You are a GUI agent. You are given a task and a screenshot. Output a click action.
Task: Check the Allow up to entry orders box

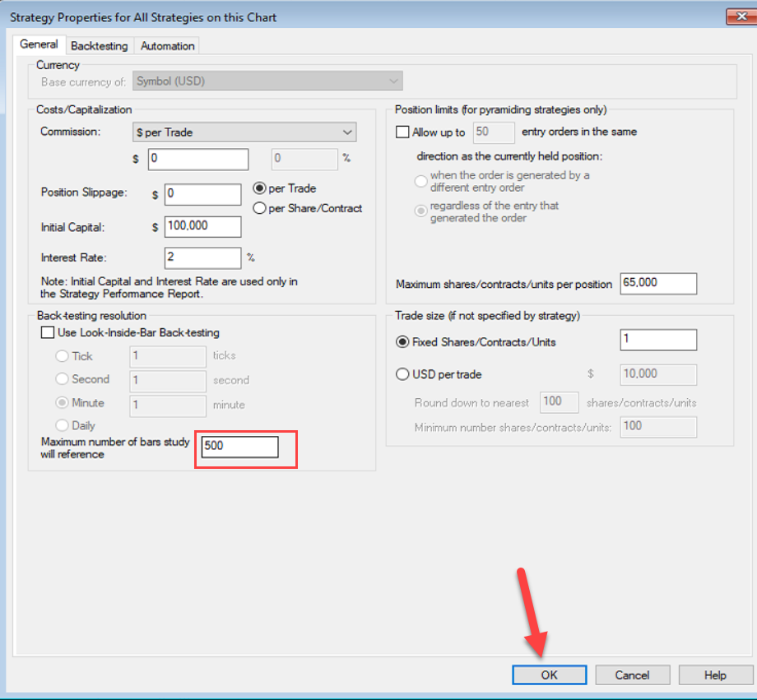(x=402, y=132)
